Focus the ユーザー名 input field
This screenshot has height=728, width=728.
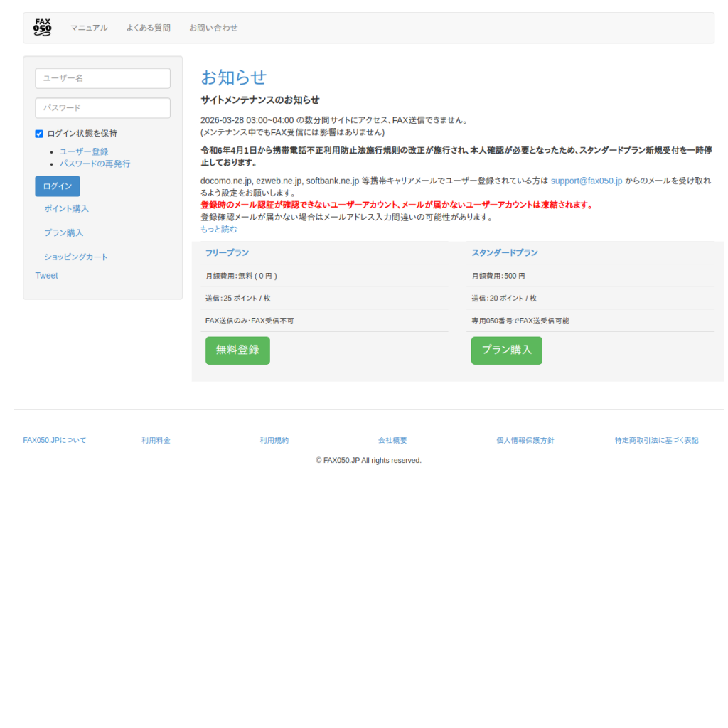[102, 78]
